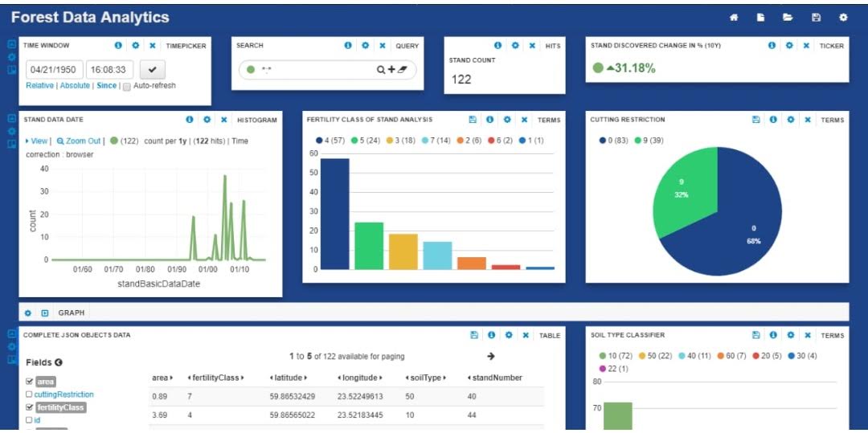Check the id field checkbox
Image resolution: width=868 pixels, height=433 pixels.
(x=30, y=420)
